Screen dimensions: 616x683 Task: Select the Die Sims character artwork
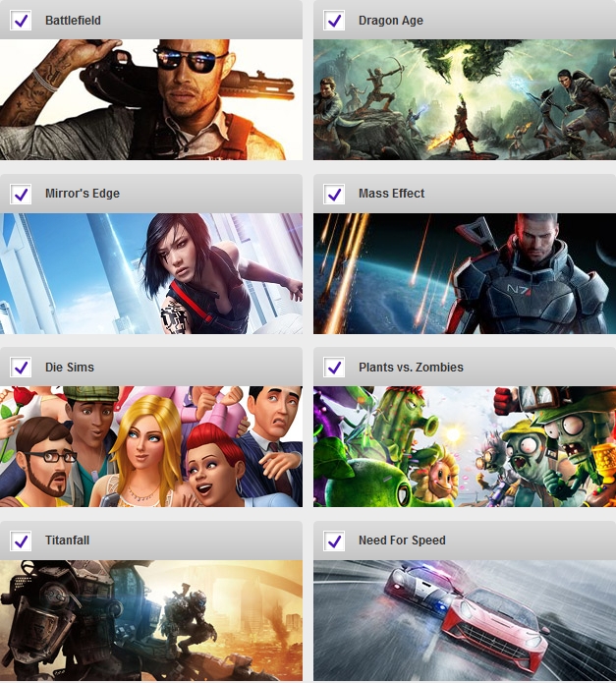tap(151, 446)
